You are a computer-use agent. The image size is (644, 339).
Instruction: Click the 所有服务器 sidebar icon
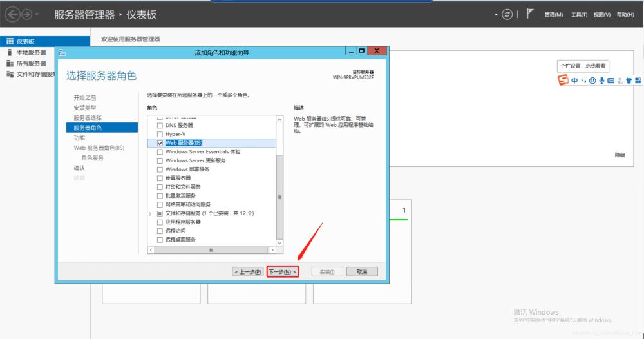pos(10,63)
